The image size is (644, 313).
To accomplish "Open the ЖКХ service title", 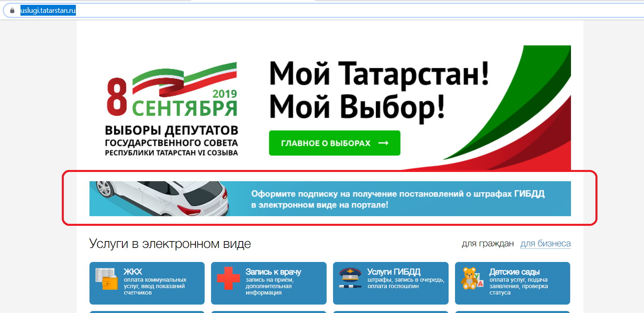I will 133,272.
